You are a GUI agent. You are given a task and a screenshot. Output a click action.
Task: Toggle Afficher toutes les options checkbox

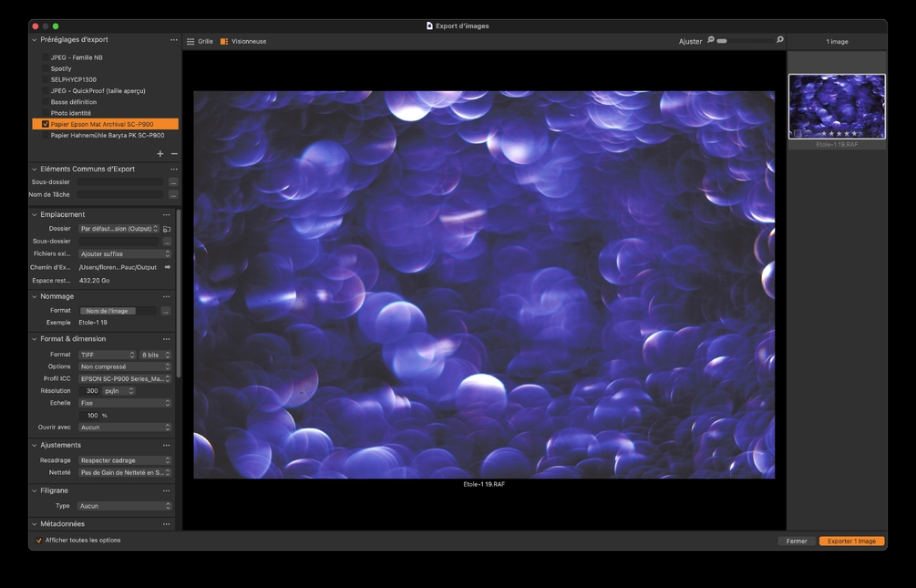tap(39, 541)
